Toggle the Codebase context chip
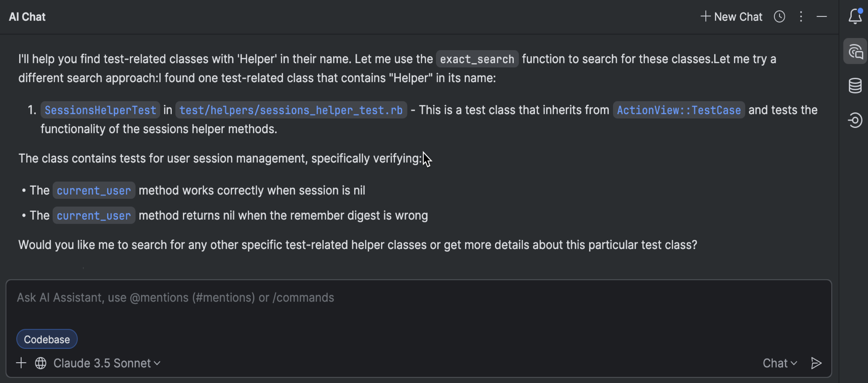 click(47, 339)
